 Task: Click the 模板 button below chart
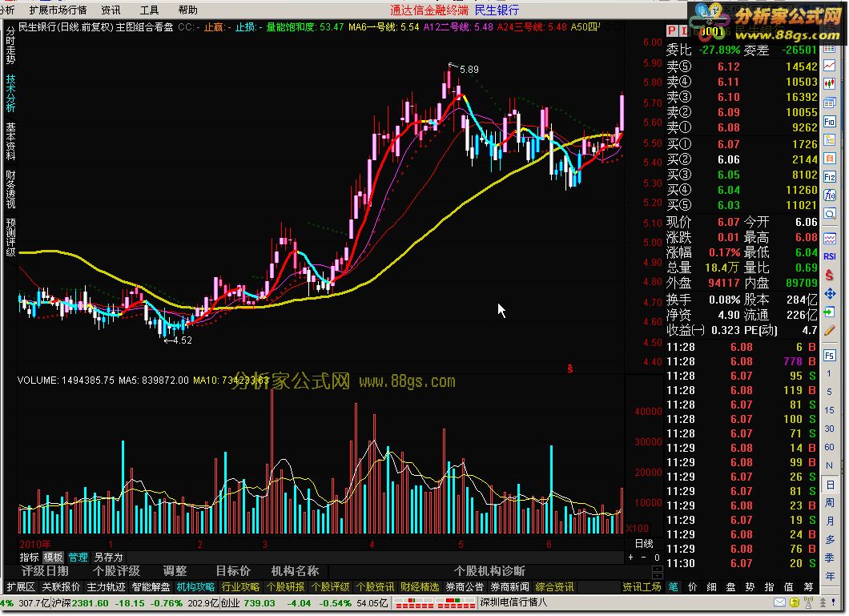53,557
